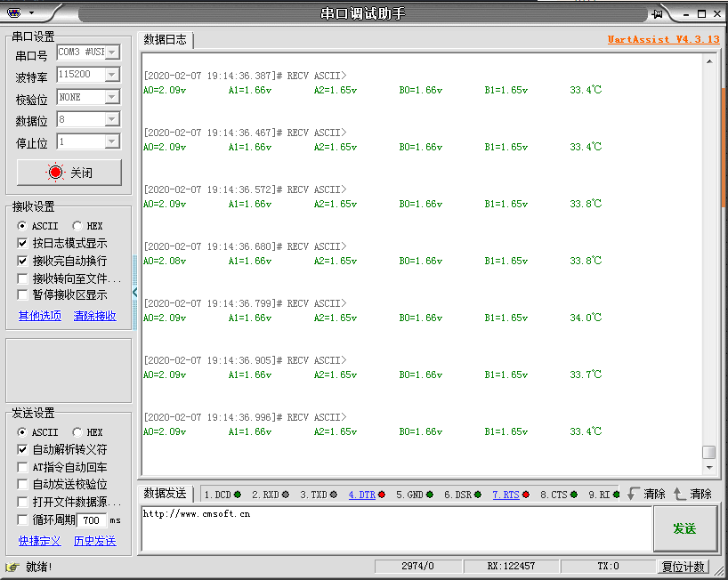Click log timestamp 19:14:36.387 line
The height and width of the screenshot is (580, 728).
[245, 76]
